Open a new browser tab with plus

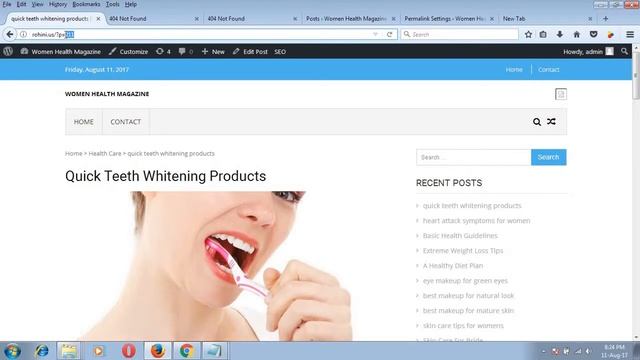[605, 19]
